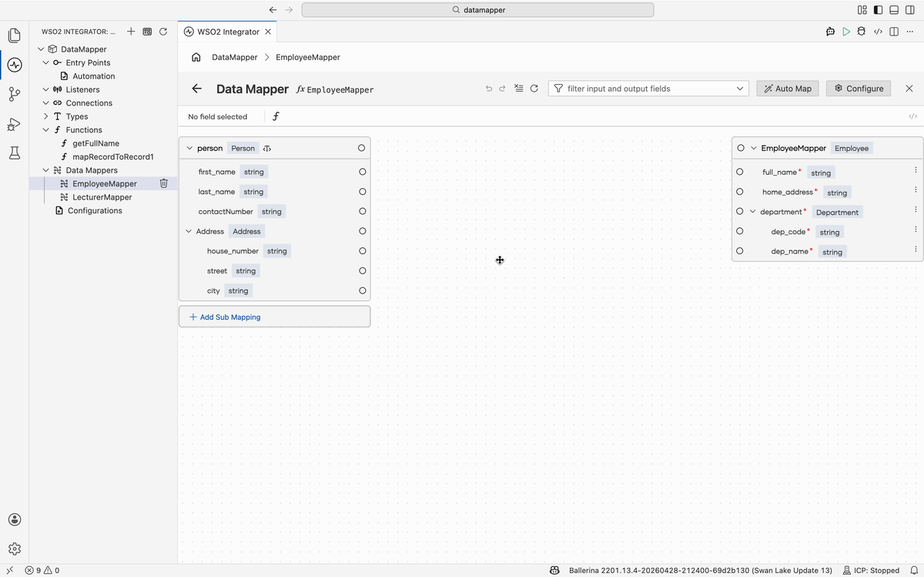Screen dimensions: 924x577
Task: Go back with Data Mapper arrow
Action: (x=197, y=89)
